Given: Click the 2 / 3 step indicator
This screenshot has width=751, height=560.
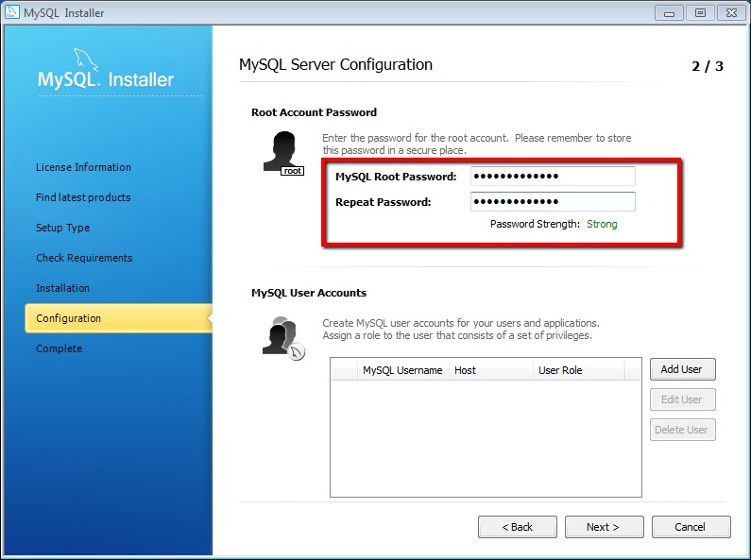Looking at the screenshot, I should [708, 66].
